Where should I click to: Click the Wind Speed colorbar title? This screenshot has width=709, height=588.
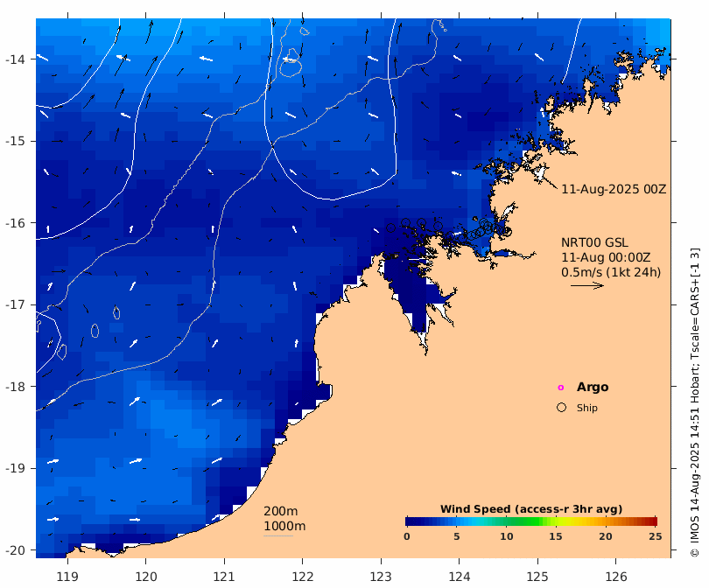pyautogui.click(x=531, y=509)
